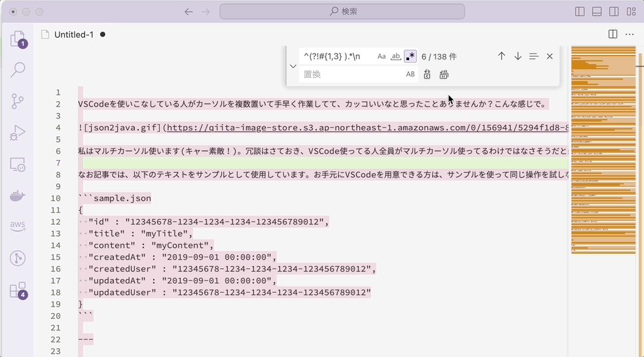Click the closing code fence on line 20
This screenshot has height=357, width=644.
pyautogui.click(x=86, y=316)
